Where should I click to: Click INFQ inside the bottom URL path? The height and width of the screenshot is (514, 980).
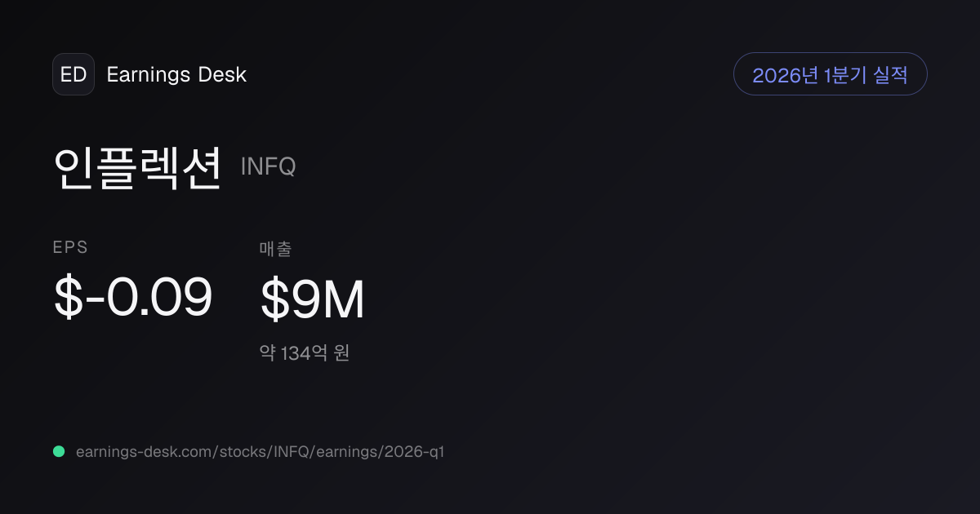(x=291, y=451)
